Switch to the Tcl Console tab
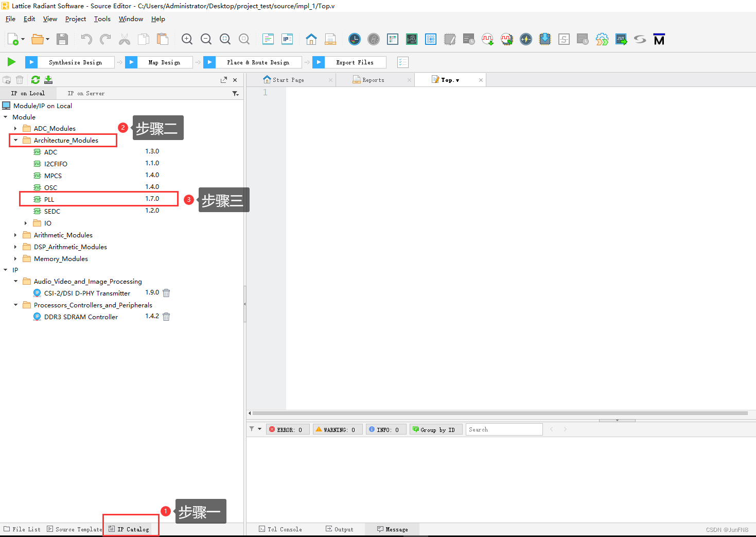 tap(280, 529)
